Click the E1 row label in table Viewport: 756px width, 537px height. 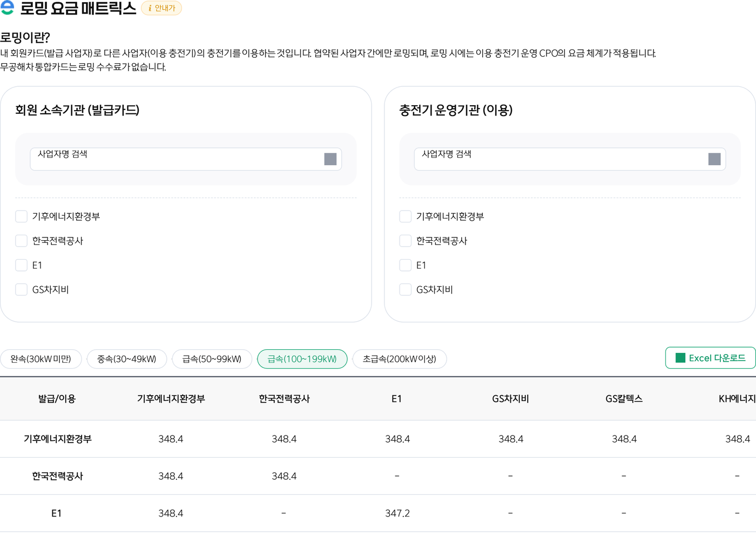click(57, 513)
